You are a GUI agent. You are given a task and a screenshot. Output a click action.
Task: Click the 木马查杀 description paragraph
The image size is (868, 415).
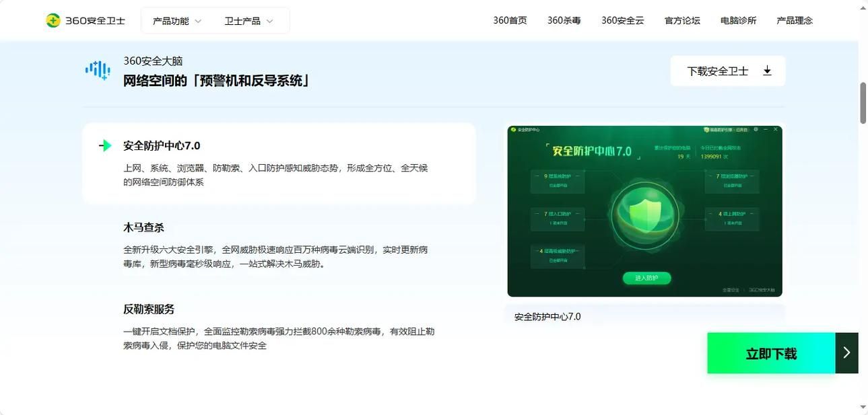point(275,257)
